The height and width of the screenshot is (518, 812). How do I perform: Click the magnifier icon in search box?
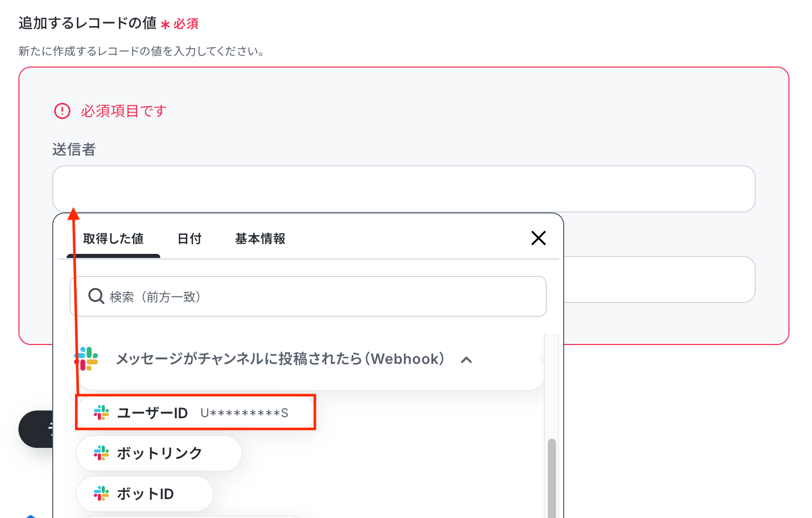point(96,296)
